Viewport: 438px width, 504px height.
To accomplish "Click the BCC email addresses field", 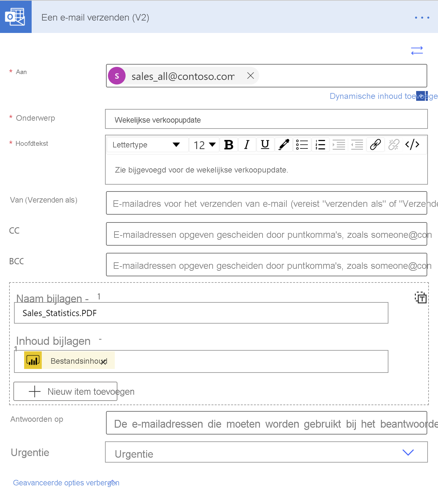I will coord(266,265).
